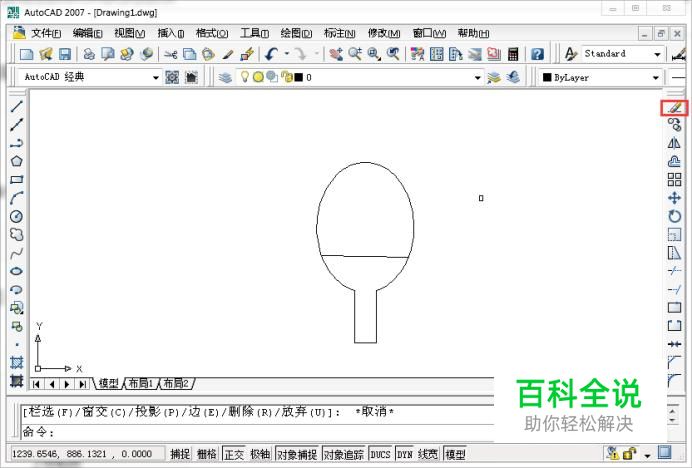Open the 修改 menu
This screenshot has width=692, height=468.
384,33
